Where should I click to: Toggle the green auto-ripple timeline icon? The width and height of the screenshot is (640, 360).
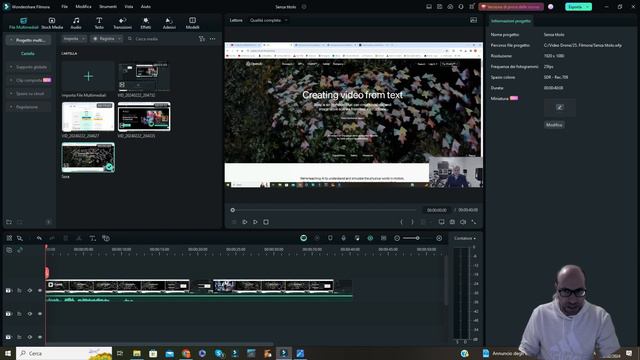(370, 238)
